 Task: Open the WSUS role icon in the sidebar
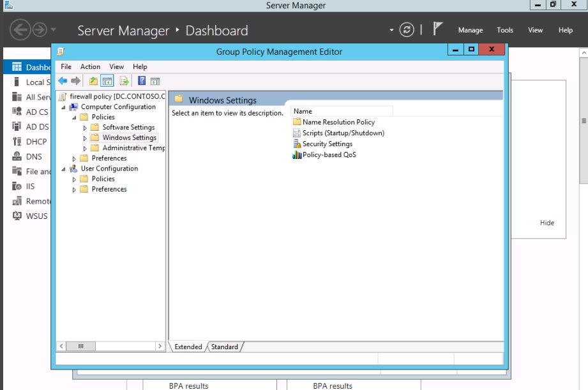[17, 216]
